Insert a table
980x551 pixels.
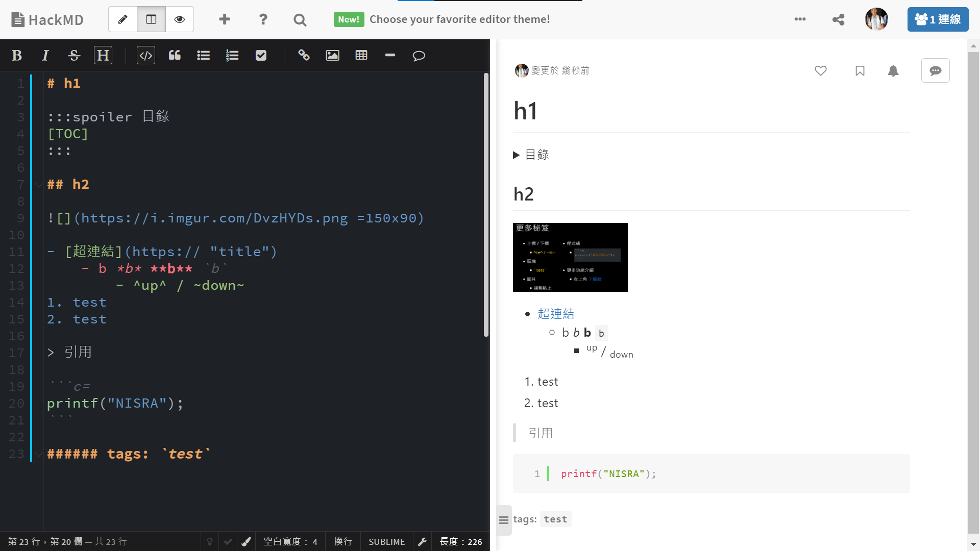(x=361, y=55)
